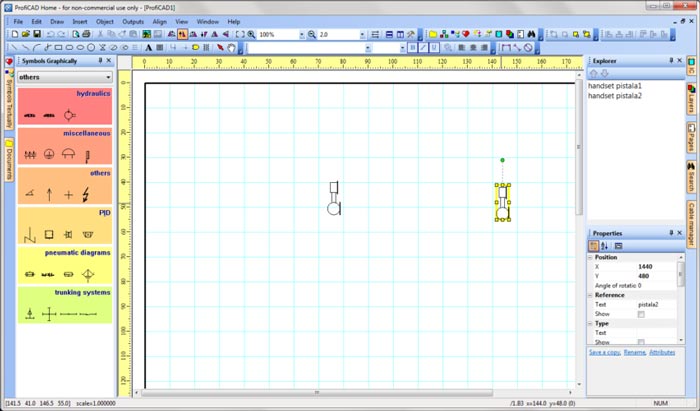This screenshot has height=411, width=700.
Task: Click the Rename link
Action: (635, 353)
